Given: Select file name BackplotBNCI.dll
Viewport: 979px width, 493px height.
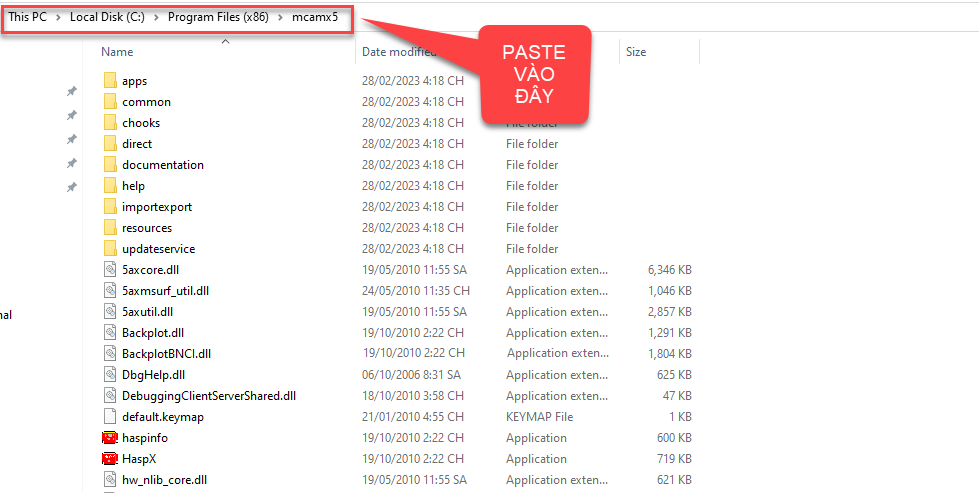Looking at the screenshot, I should coord(167,354).
